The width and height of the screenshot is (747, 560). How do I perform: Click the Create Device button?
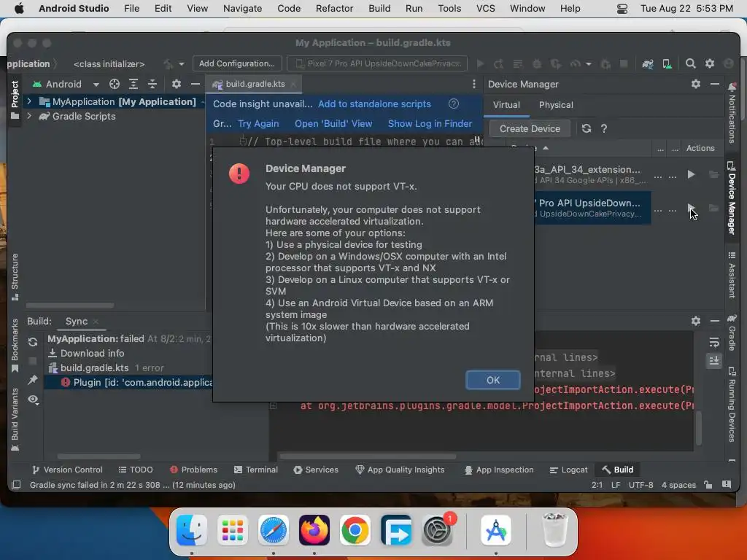click(530, 128)
